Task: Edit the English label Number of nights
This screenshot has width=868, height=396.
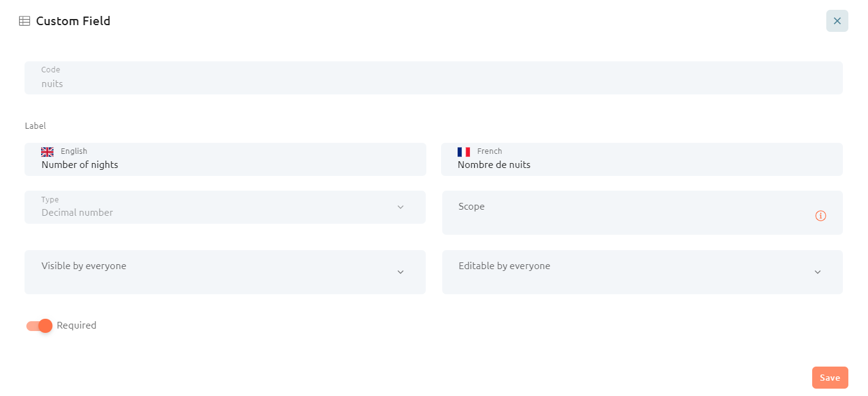Action: tap(225, 159)
